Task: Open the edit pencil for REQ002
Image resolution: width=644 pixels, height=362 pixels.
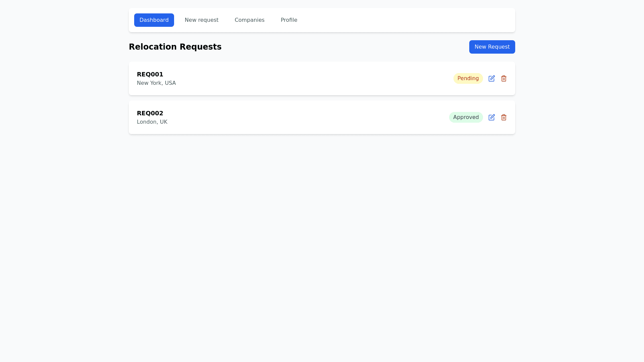Action: pos(491,117)
